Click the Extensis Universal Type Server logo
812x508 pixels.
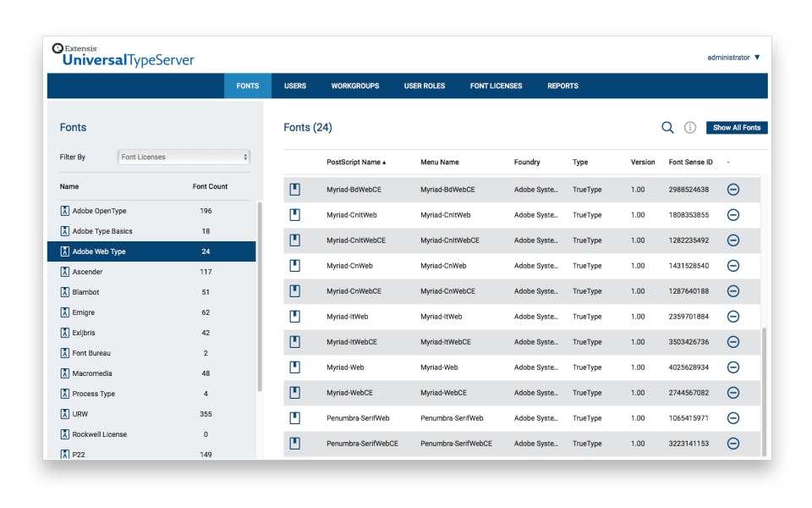[123, 56]
